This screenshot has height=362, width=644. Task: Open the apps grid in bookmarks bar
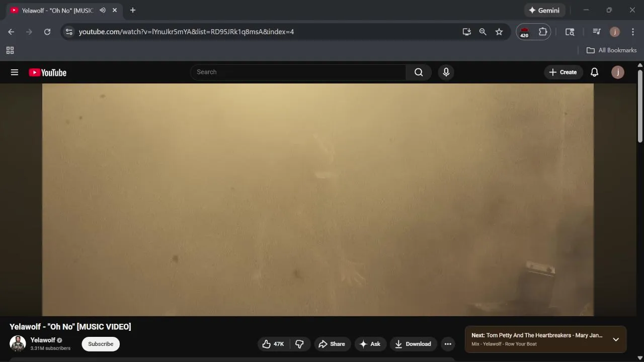(x=10, y=50)
